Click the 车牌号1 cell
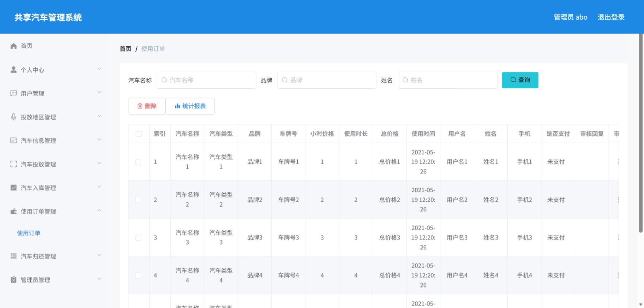644x308 pixels. 289,162
